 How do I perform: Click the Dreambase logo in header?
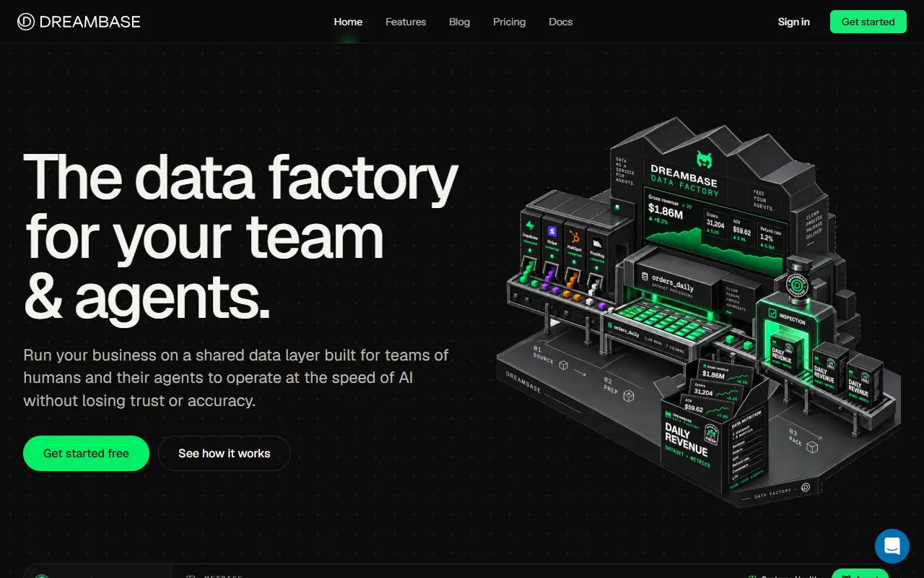click(79, 22)
